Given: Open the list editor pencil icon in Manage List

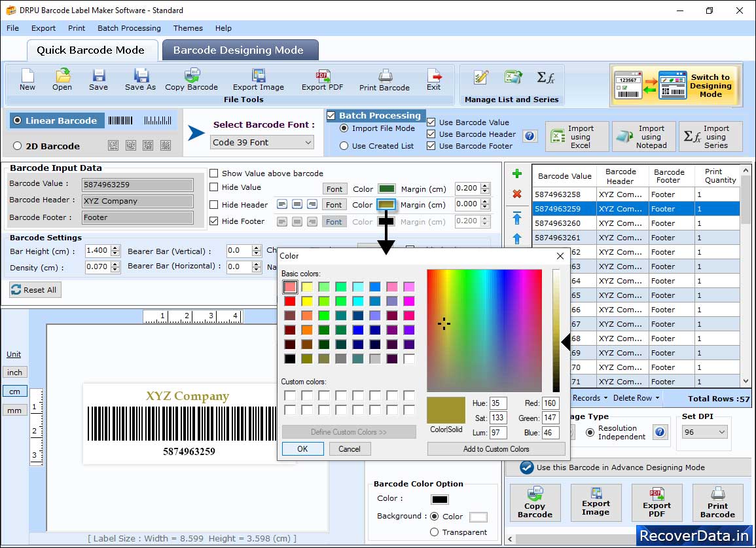Looking at the screenshot, I should coord(480,77).
